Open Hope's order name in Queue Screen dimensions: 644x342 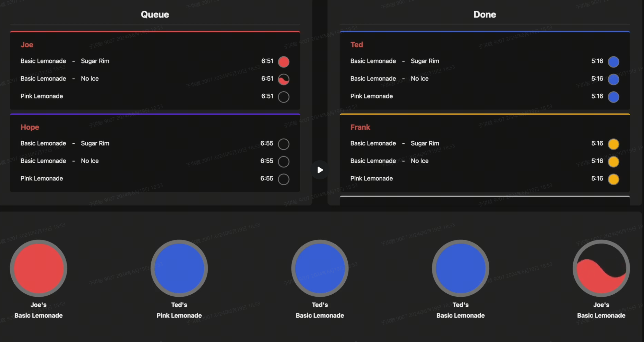click(30, 127)
